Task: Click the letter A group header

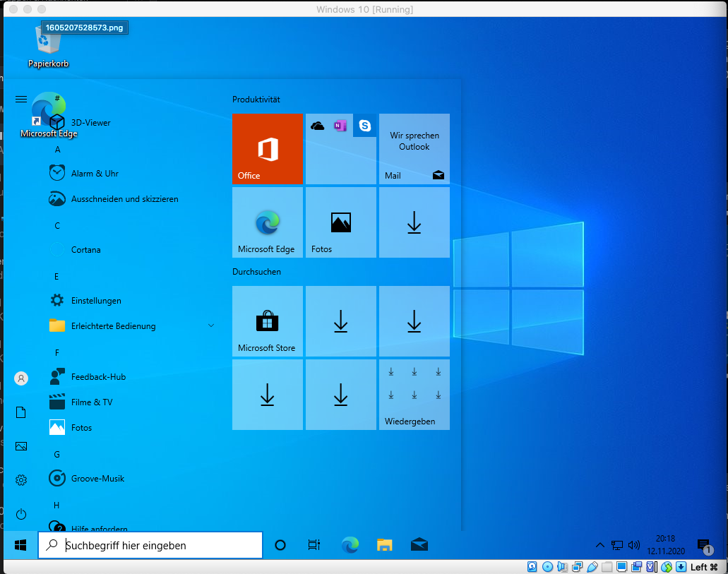Action: pyautogui.click(x=58, y=150)
